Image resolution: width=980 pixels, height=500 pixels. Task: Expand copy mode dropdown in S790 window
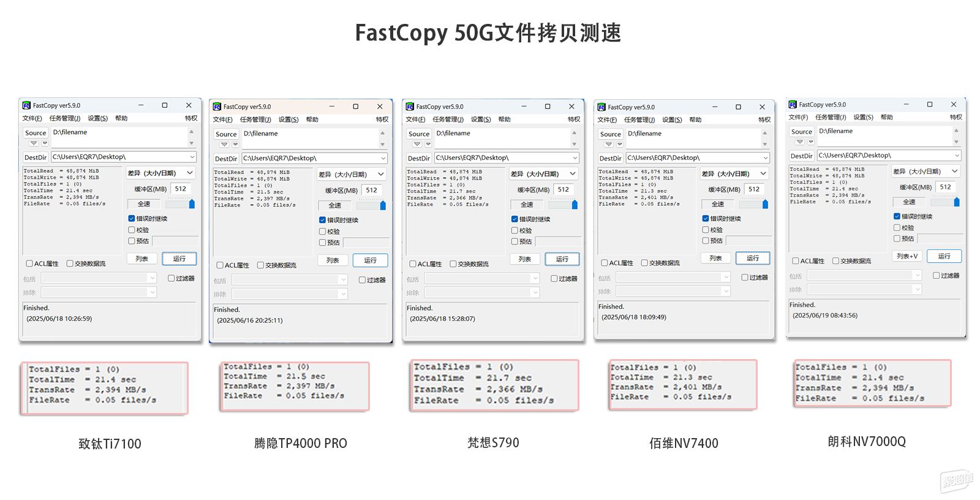[544, 174]
